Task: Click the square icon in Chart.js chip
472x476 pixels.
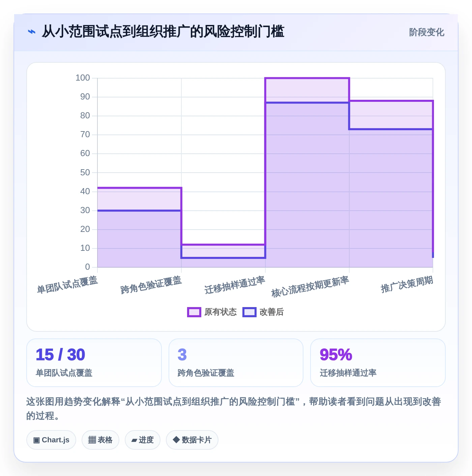Action: click(36, 440)
